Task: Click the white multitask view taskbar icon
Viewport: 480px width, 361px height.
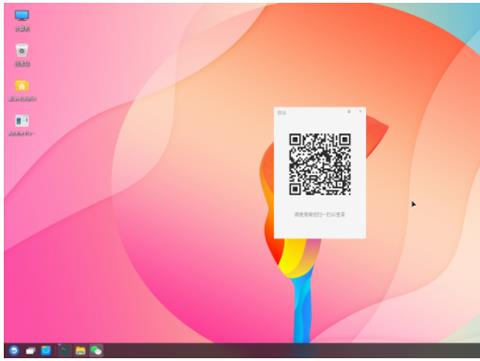Action: pos(30,350)
